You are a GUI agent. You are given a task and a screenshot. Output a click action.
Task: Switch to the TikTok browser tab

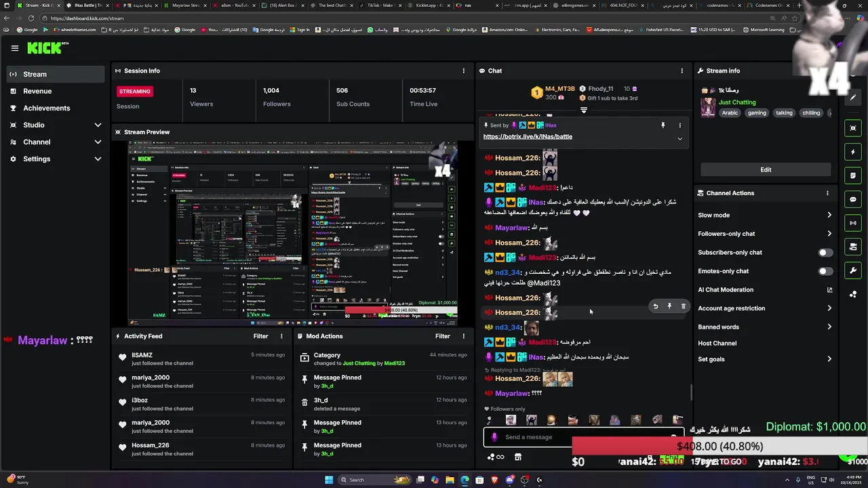[x=380, y=5]
